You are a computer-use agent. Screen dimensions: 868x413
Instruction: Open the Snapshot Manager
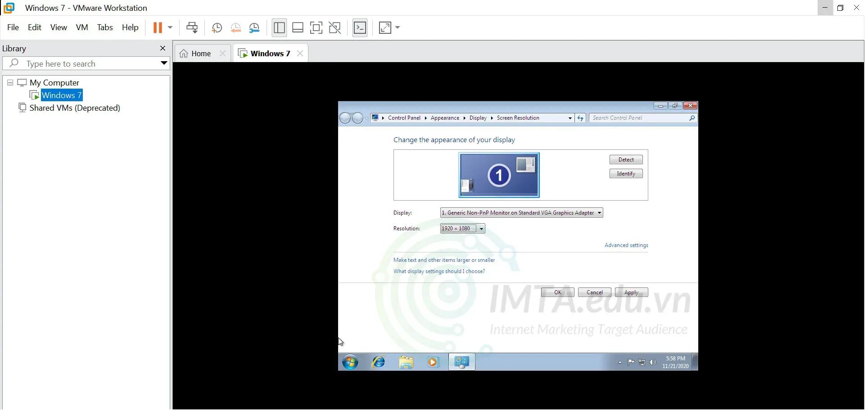pos(255,27)
